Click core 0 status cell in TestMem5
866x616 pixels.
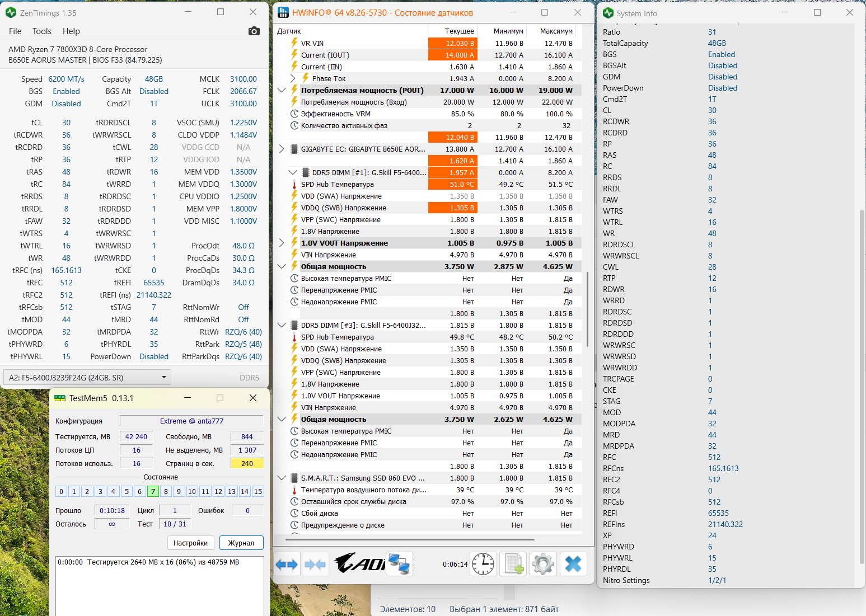click(62, 491)
